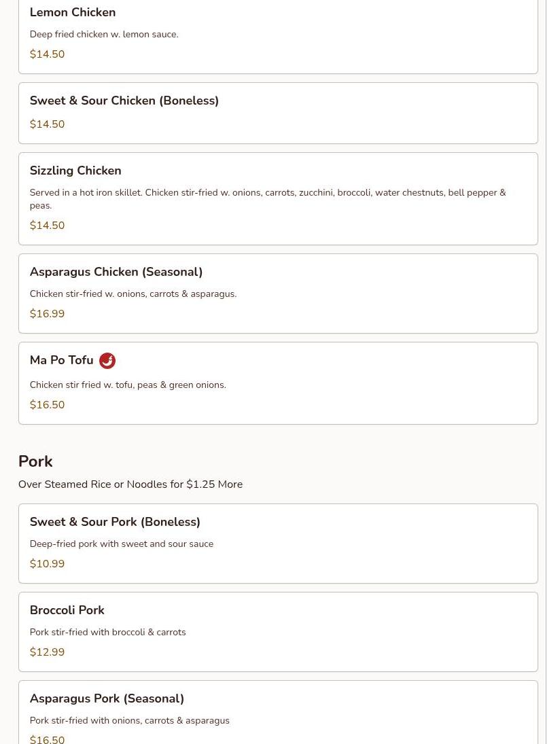560x744 pixels.
Task: Select Sweet & Sour Chicken (Boneless)
Action: coord(124,101)
